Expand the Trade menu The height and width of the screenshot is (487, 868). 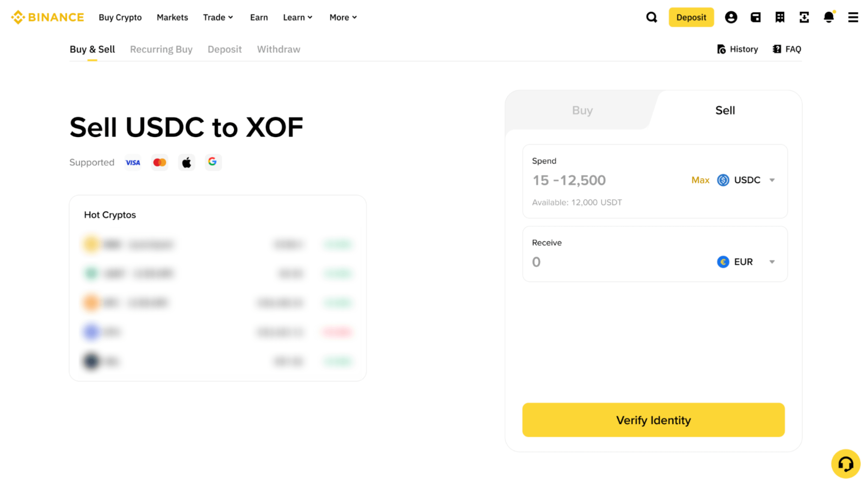[218, 17]
